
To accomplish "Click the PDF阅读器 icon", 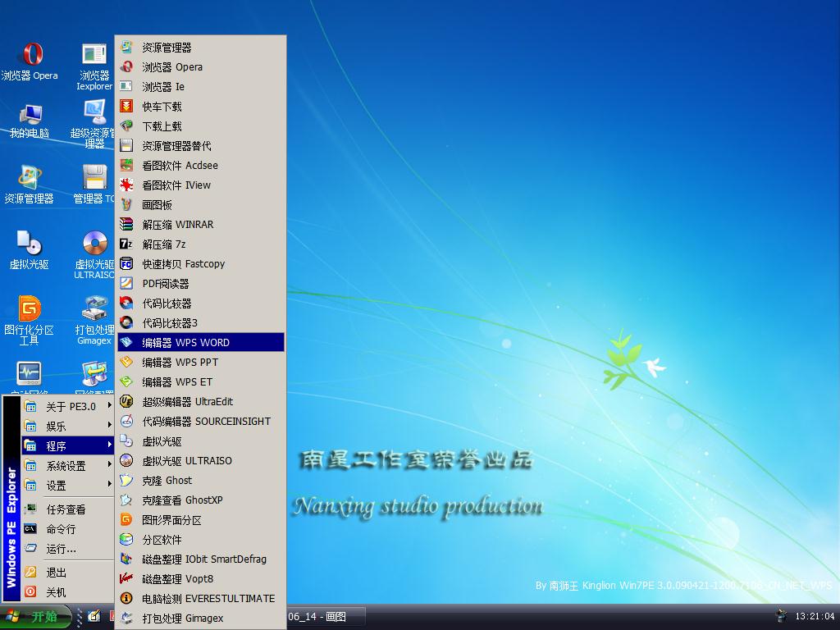I will 126,283.
